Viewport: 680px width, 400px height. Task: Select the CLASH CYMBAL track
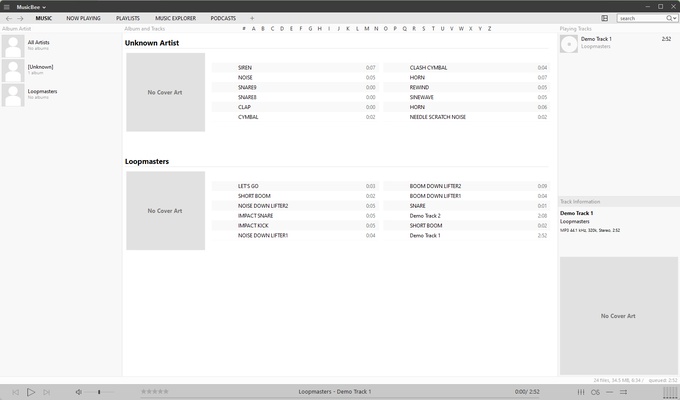pos(466,68)
